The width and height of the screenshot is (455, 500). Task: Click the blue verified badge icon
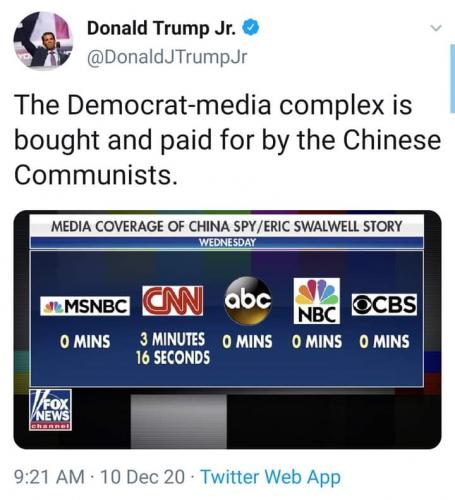[x=251, y=28]
